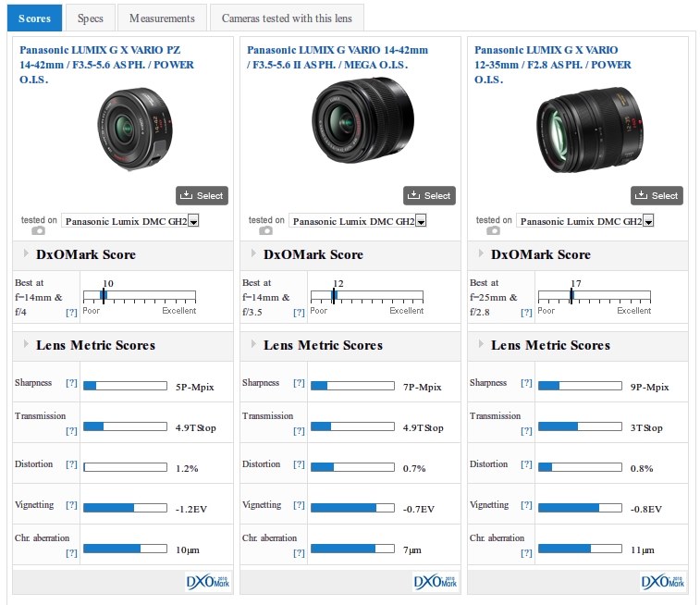Click the 7µm chromatic aberration value

412,550
